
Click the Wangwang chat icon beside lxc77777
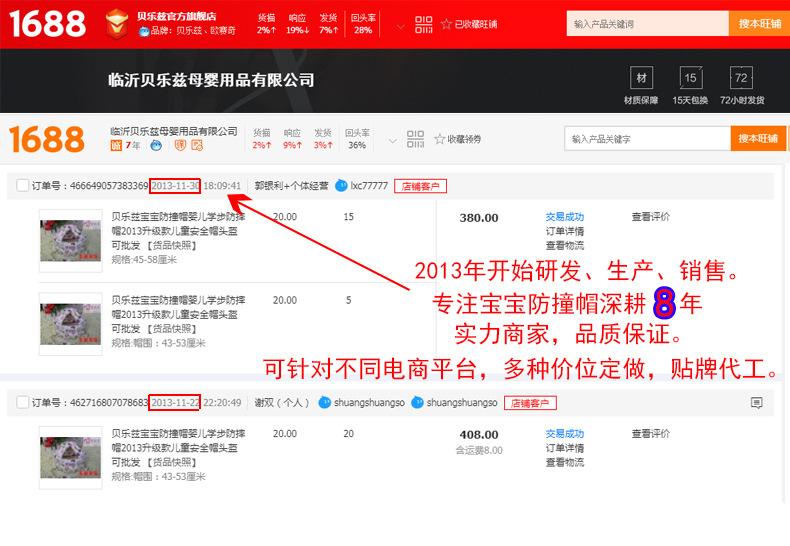tap(342, 186)
